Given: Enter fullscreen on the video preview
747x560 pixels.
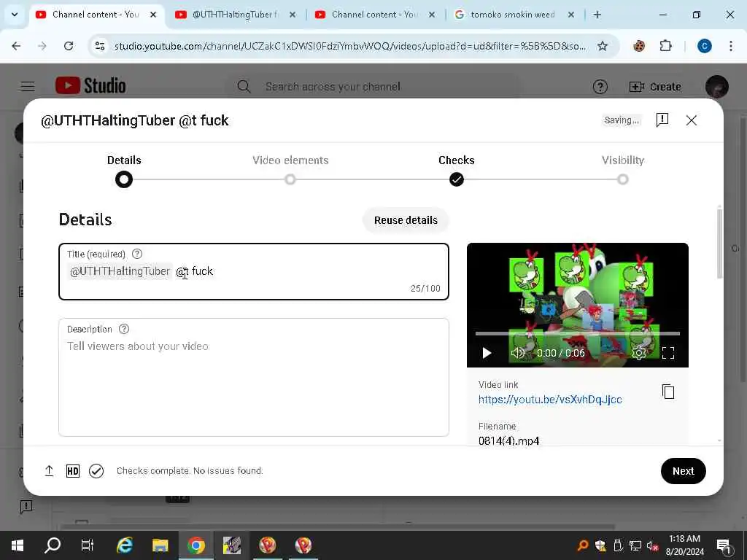Looking at the screenshot, I should coord(668,353).
